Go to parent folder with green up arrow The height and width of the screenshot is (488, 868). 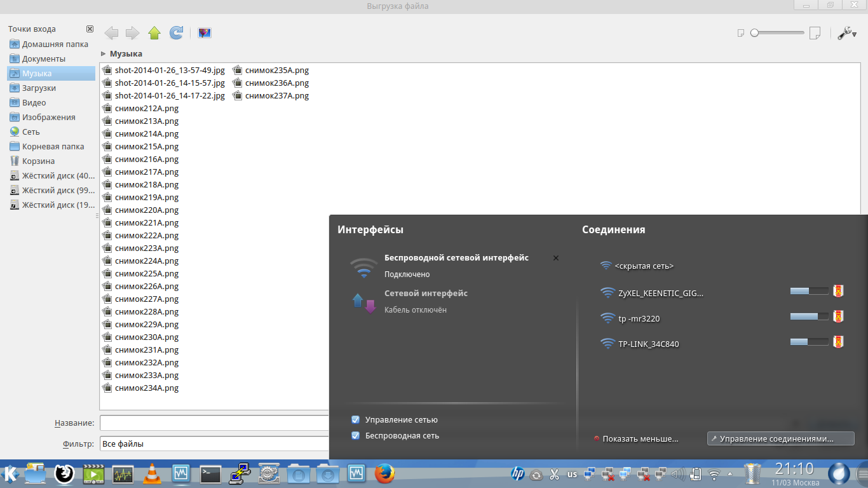pyautogui.click(x=154, y=33)
